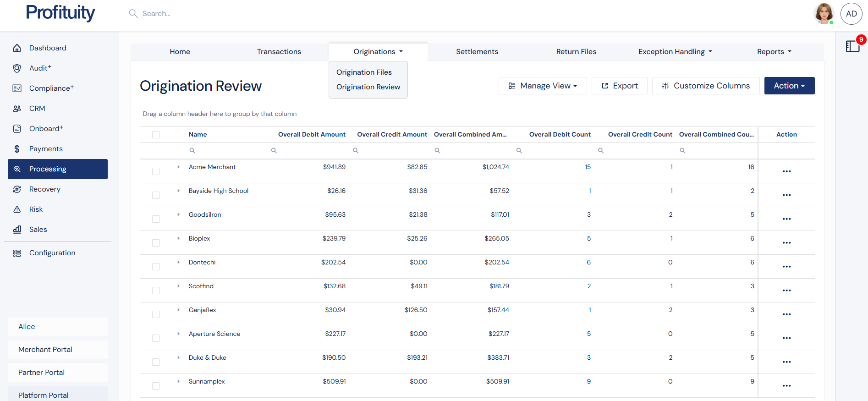
Task: Open the blue Action dropdown button
Action: pyautogui.click(x=789, y=86)
